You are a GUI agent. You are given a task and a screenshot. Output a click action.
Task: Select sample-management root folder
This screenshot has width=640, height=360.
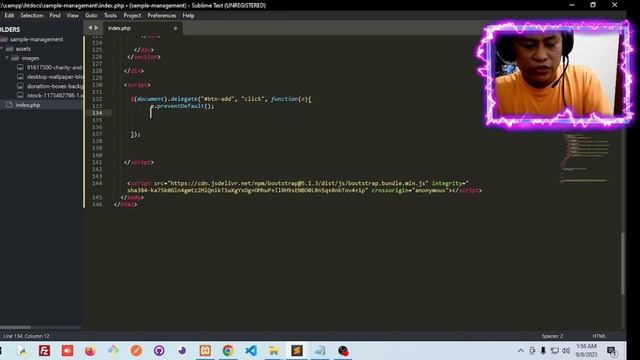coord(36,40)
